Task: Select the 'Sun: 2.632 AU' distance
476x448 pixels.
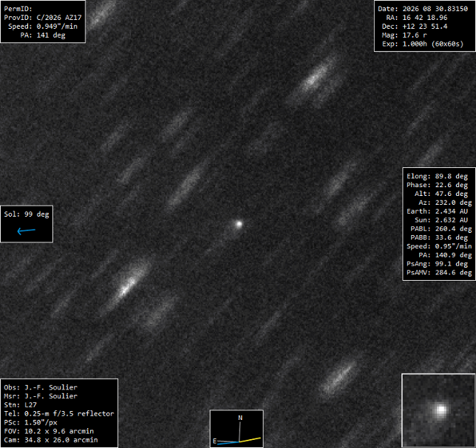Action: tap(441, 220)
